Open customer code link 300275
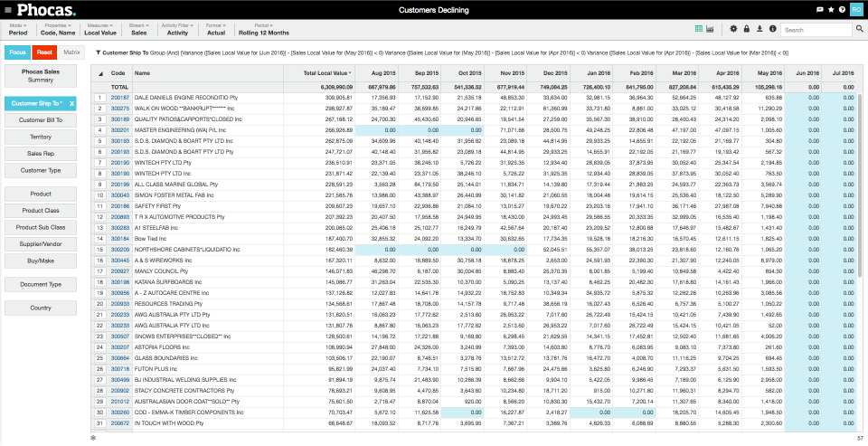Viewport: 868px width, 446px height. (120, 109)
